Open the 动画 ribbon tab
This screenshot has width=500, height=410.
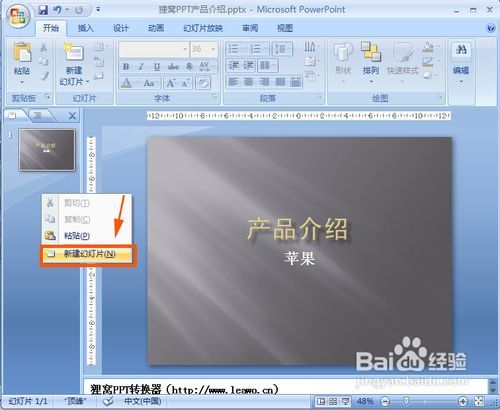click(156, 28)
